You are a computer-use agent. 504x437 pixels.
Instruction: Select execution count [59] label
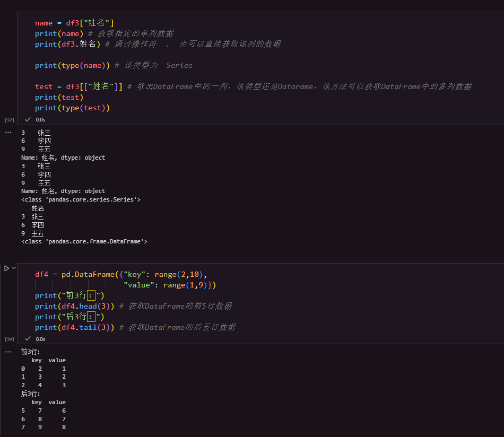click(10, 339)
